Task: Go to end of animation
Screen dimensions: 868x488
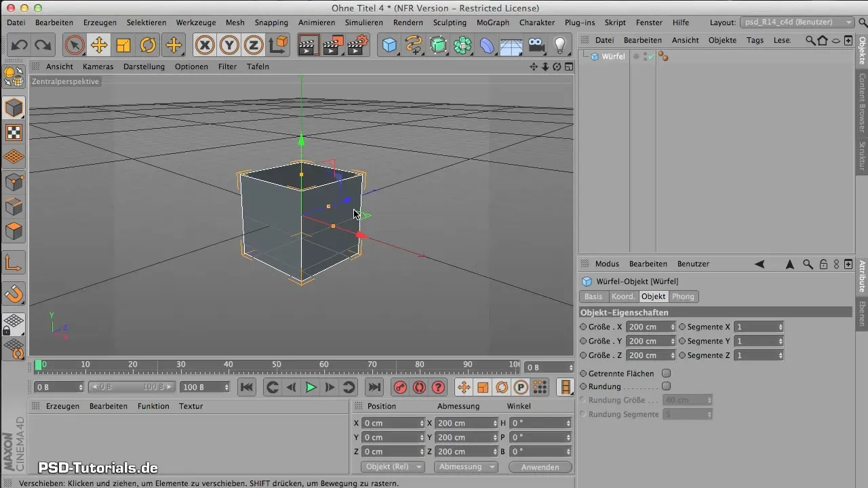Action: click(374, 387)
